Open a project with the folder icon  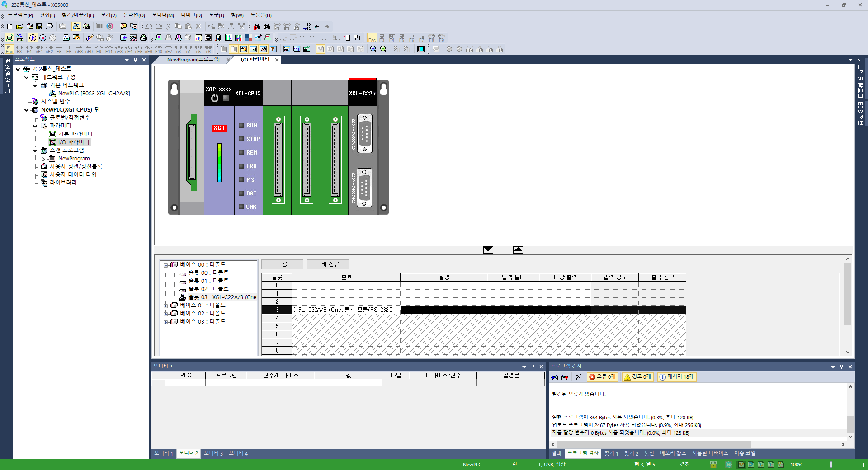(x=19, y=27)
